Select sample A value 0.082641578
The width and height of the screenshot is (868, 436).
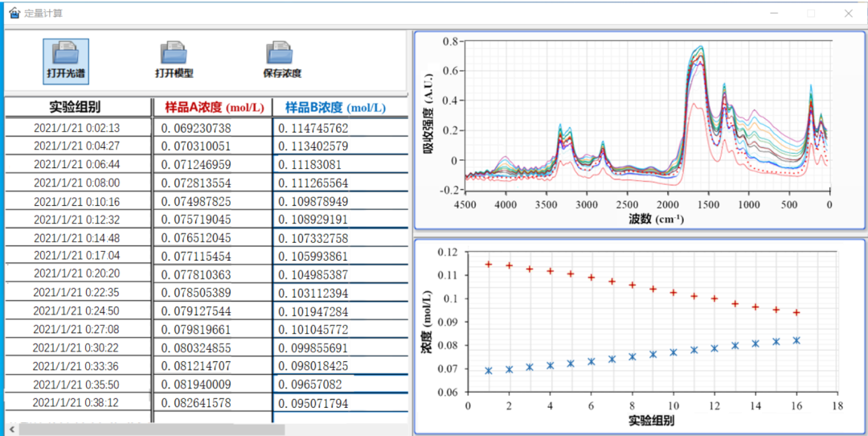click(196, 403)
